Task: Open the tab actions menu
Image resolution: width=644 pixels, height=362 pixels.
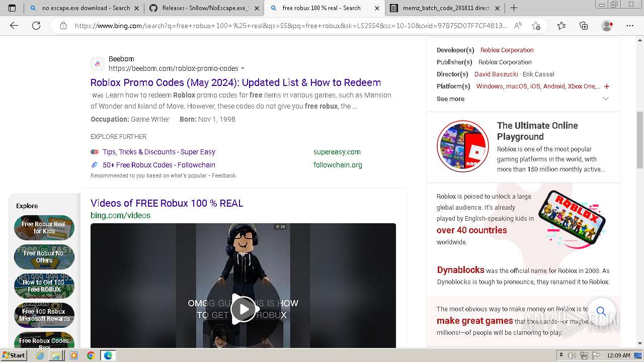Action: 12,8
